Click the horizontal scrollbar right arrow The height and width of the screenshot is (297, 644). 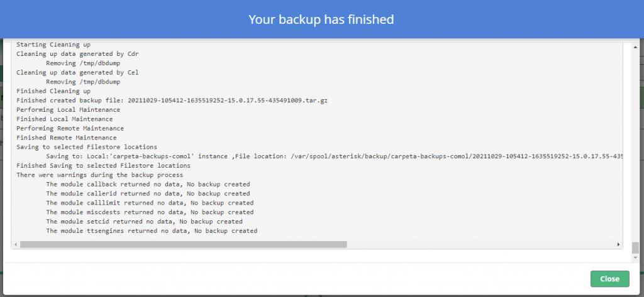618,244
